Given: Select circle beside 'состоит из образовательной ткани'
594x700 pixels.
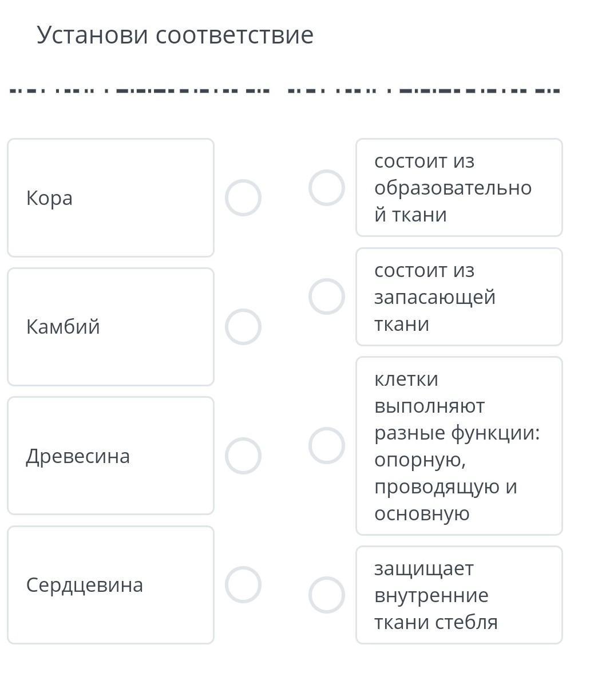Looking at the screenshot, I should click(x=326, y=188).
